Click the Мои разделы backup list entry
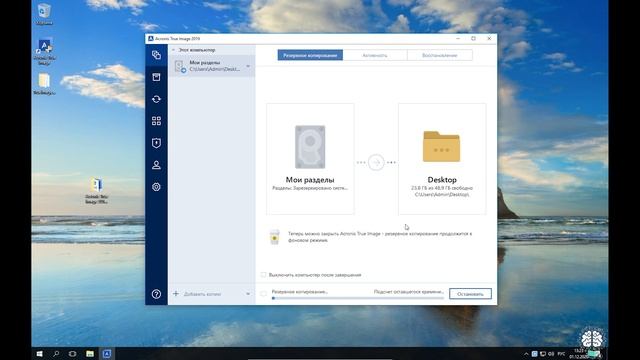Screen dimensions: 640x360 click(212, 66)
